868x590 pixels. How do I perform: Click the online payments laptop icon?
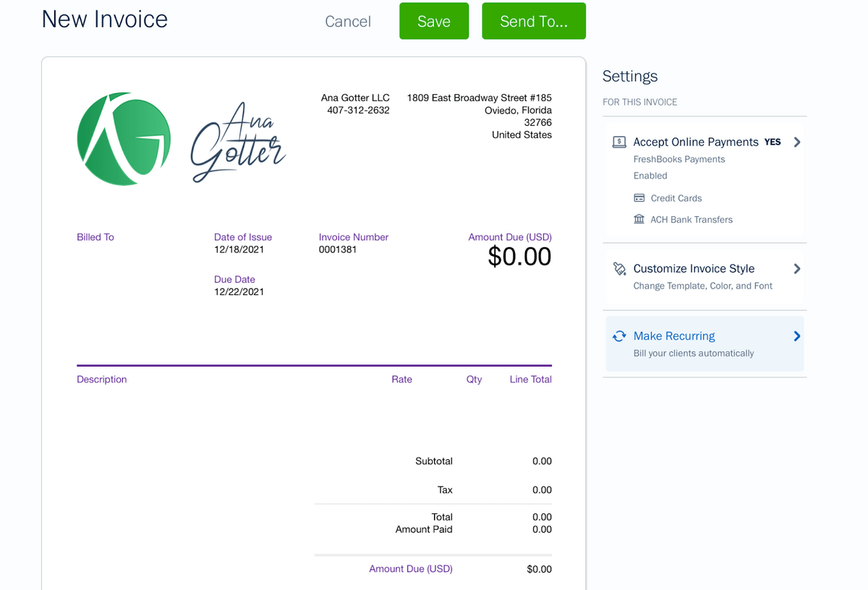pos(619,142)
